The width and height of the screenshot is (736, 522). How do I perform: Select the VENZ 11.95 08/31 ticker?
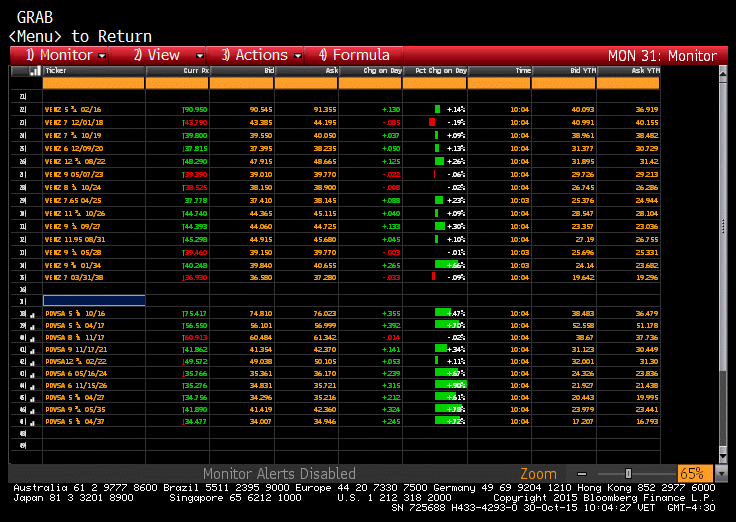pos(75,240)
